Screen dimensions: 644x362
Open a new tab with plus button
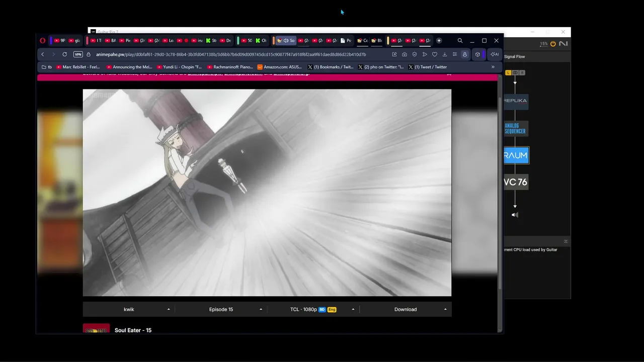coord(439,41)
